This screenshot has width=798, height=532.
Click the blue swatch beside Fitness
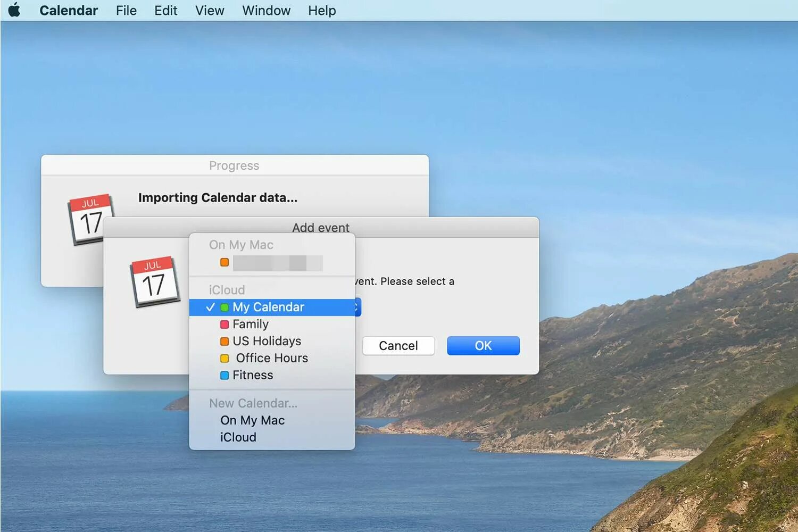click(x=224, y=375)
